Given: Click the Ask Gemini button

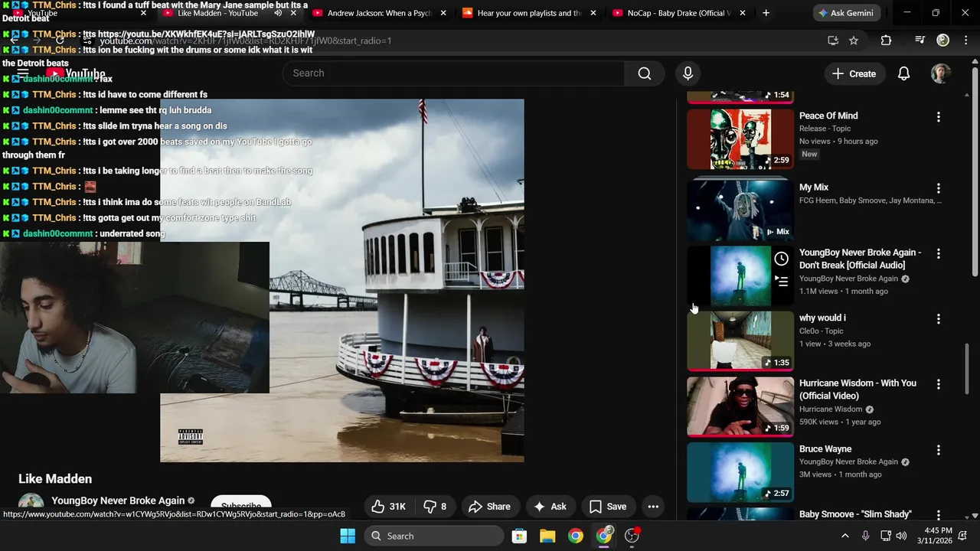Looking at the screenshot, I should point(845,13).
